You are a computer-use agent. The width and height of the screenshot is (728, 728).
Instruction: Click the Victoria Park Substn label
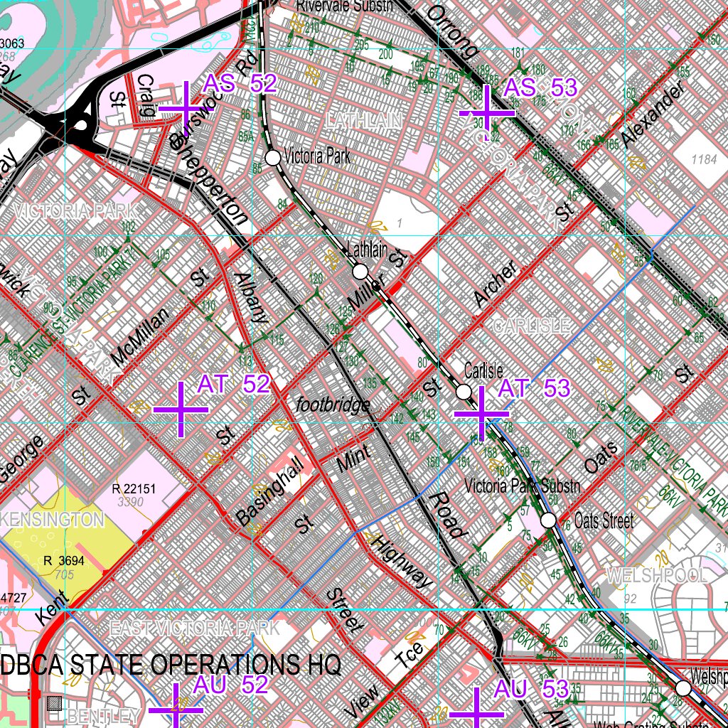point(523,487)
